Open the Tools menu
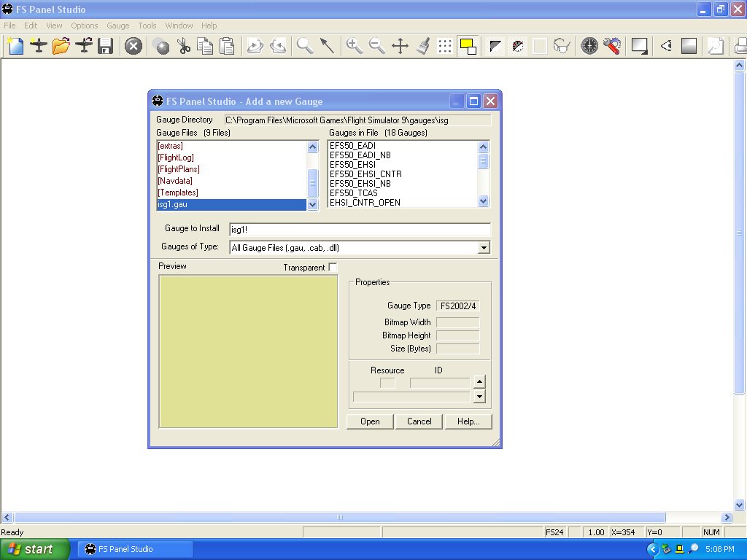Image resolution: width=747 pixels, height=560 pixels. [147, 26]
